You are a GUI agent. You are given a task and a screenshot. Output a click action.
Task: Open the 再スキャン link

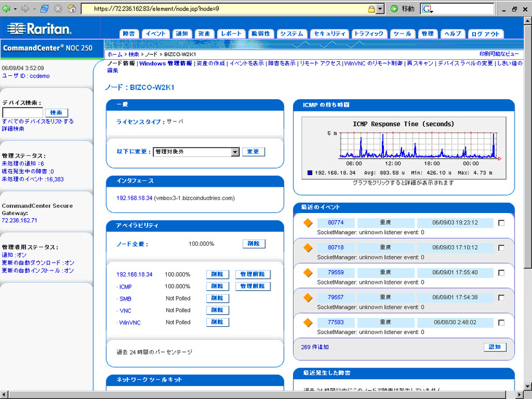point(420,64)
